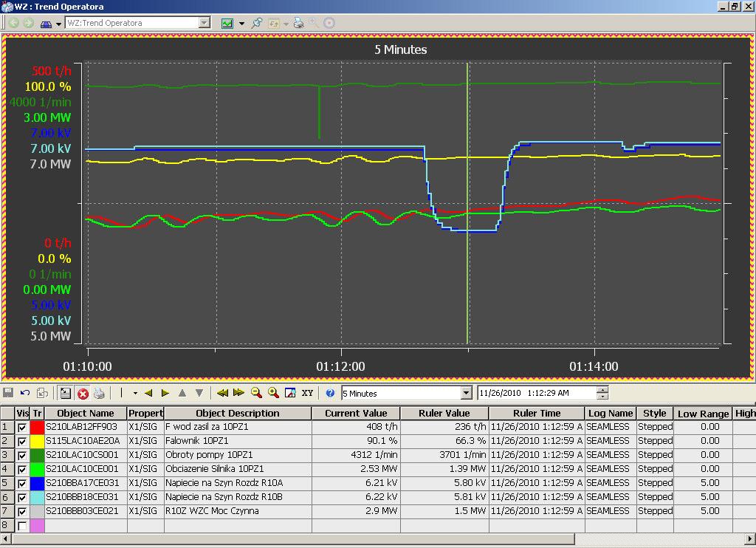Click the "R10Z WZC Moc Czynna" description cell
756x548 pixels.
click(x=238, y=511)
